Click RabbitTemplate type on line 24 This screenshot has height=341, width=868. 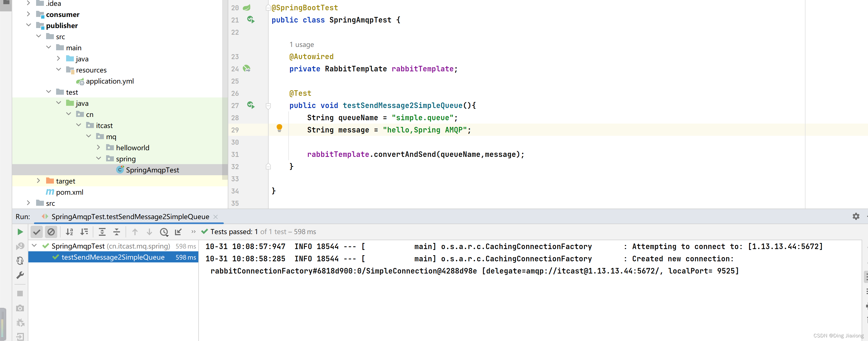click(356, 69)
